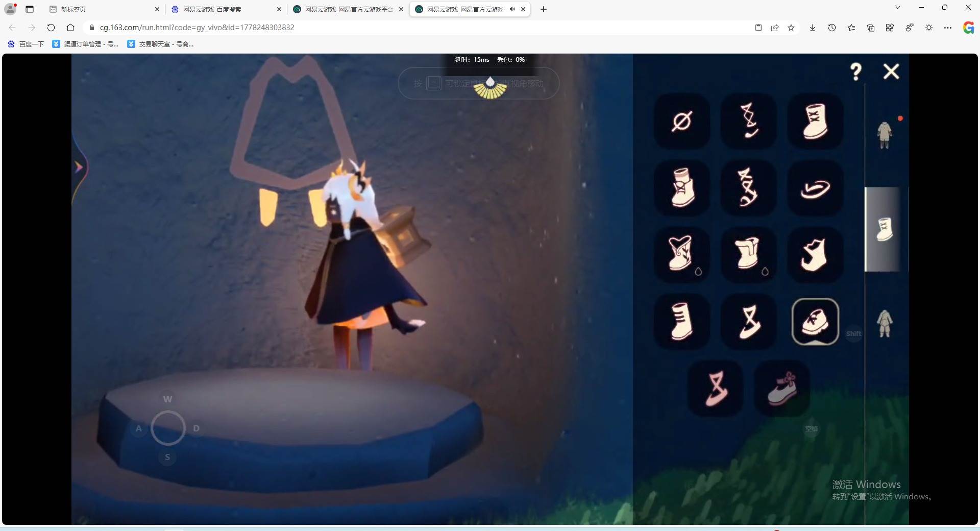The width and height of the screenshot is (980, 531).
Task: Open the game help question mark
Action: click(x=856, y=71)
